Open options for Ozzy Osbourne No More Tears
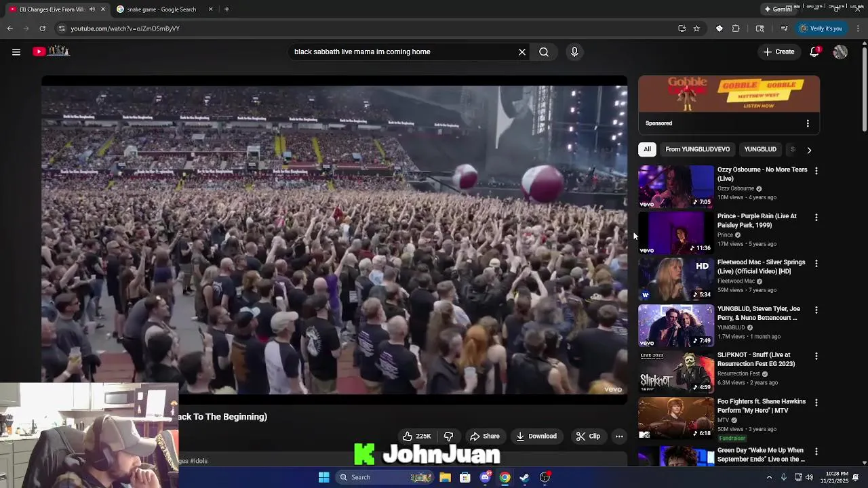Image resolution: width=868 pixels, height=488 pixels. click(816, 171)
